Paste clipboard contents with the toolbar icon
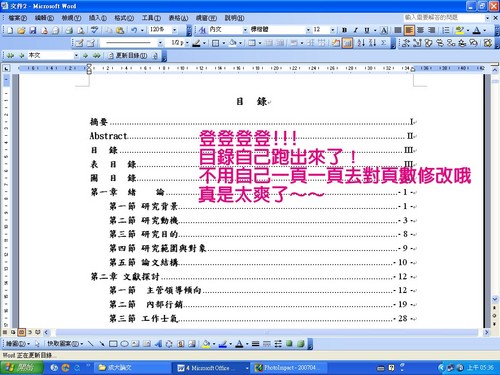This screenshot has width=500, height=375. [x=120, y=31]
